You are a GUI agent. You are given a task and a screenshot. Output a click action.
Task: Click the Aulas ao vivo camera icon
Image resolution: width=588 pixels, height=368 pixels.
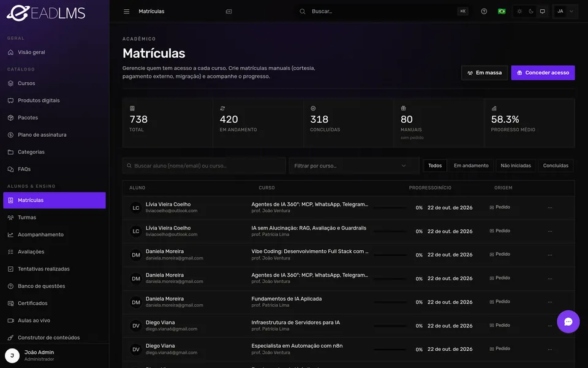(10, 320)
